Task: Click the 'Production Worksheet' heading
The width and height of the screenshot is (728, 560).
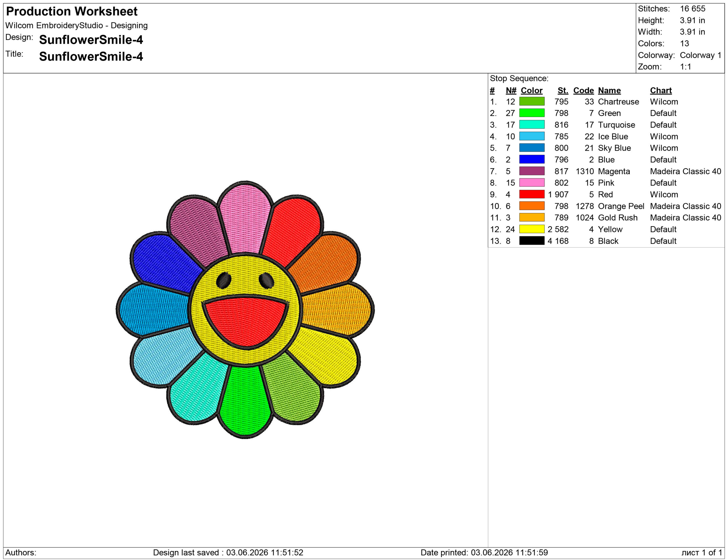Action: [x=72, y=11]
